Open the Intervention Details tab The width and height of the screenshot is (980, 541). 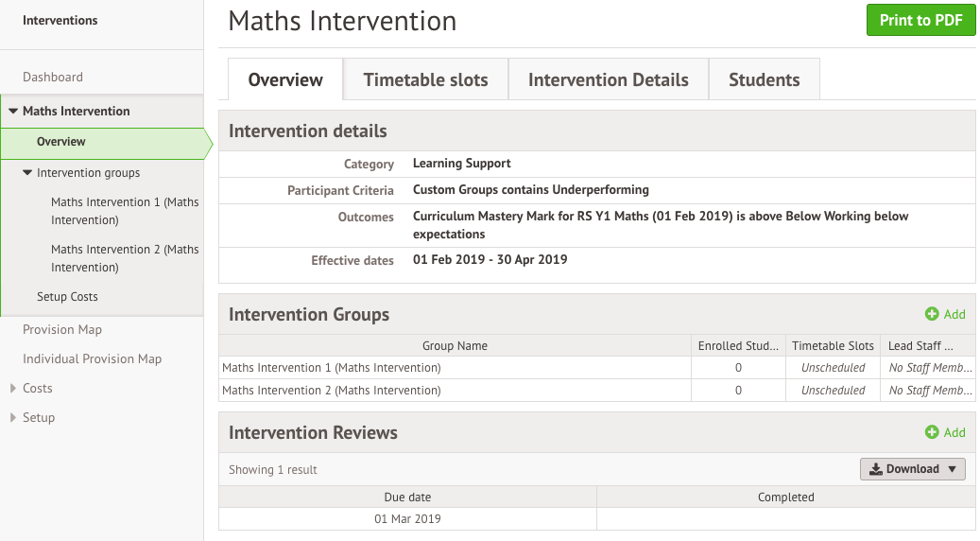tap(608, 79)
